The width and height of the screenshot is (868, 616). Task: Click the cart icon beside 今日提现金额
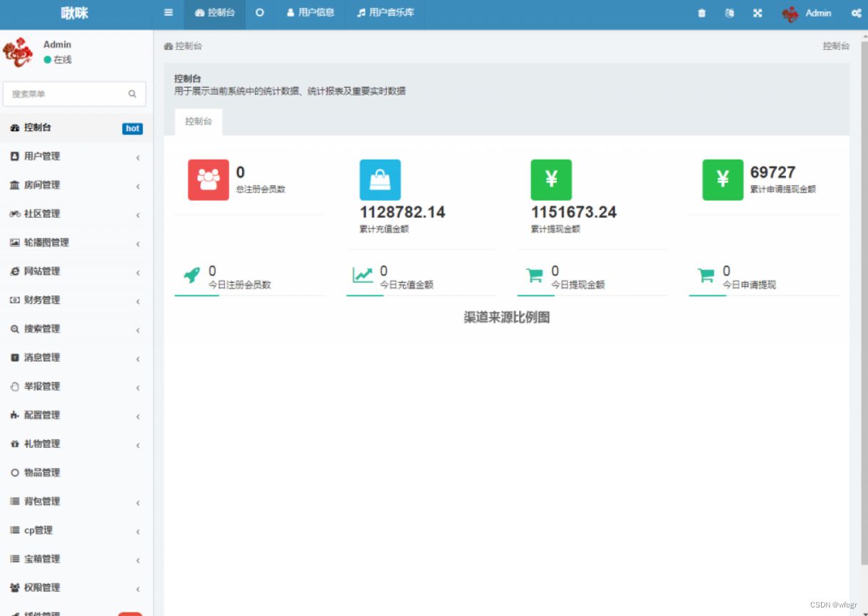pyautogui.click(x=537, y=276)
